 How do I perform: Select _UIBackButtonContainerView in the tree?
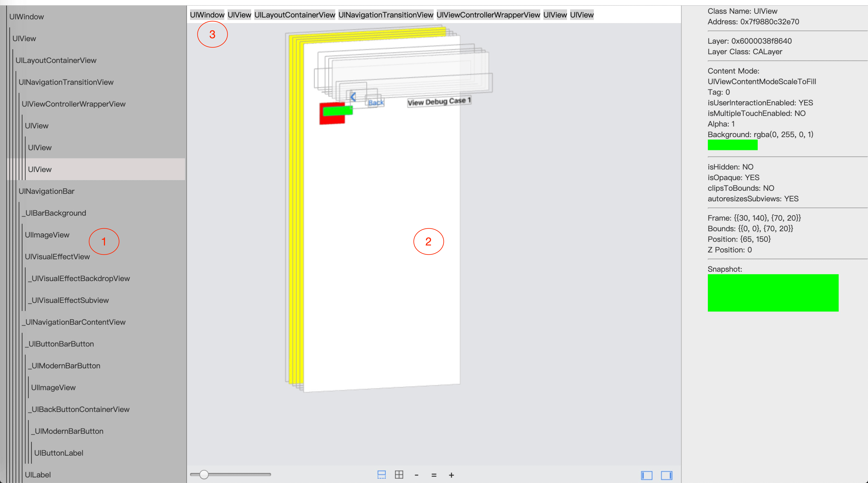point(79,409)
